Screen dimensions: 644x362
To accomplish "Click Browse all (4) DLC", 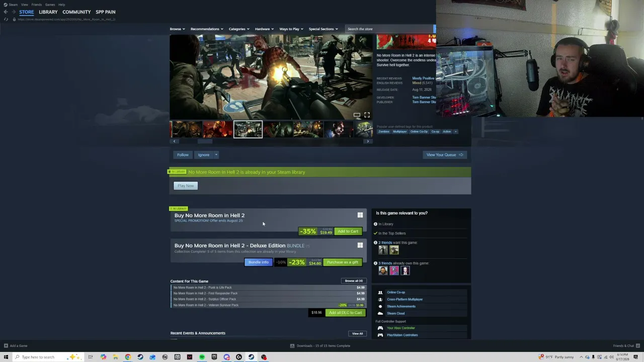I will (354, 281).
